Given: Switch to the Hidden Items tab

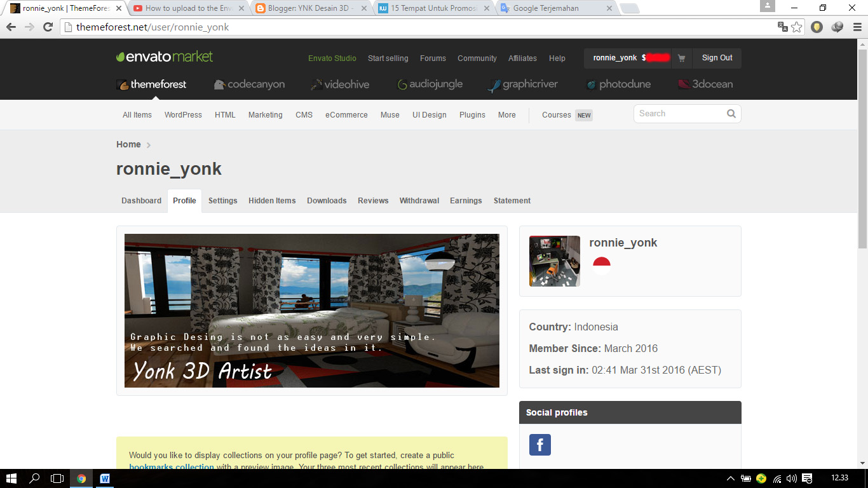Looking at the screenshot, I should pyautogui.click(x=272, y=201).
